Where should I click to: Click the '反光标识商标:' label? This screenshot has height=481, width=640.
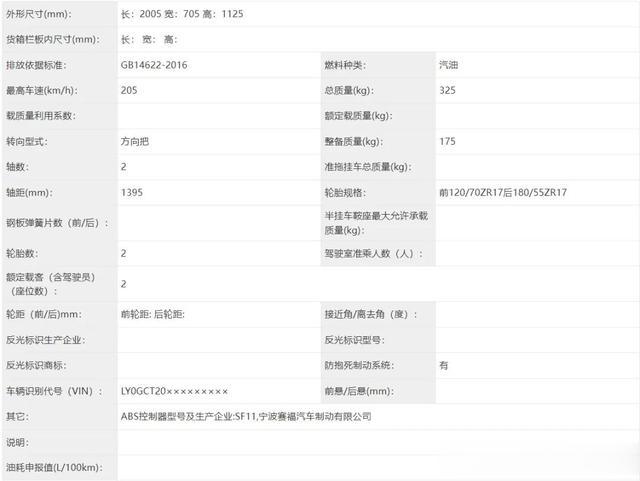pyautogui.click(x=36, y=365)
